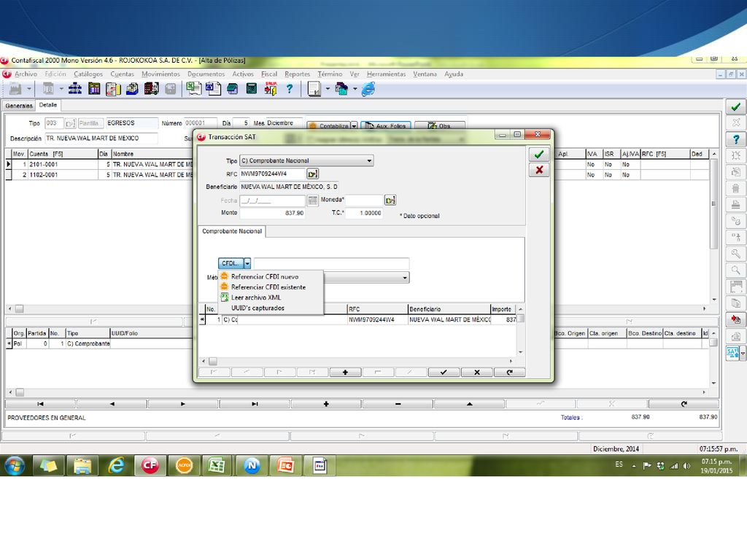
Task: Click the SAT icon in right sidebar
Action: (x=732, y=353)
